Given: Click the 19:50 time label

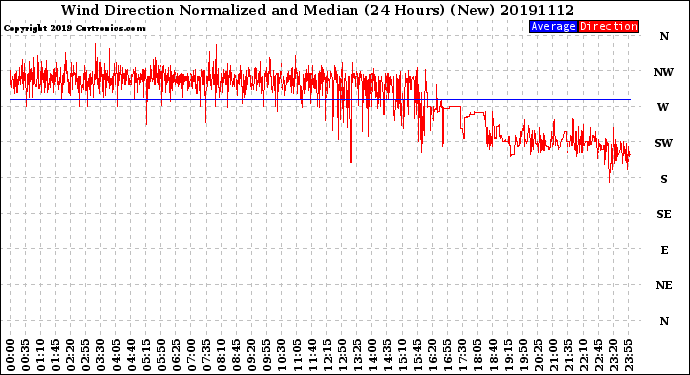Looking at the screenshot, I should (x=523, y=355).
